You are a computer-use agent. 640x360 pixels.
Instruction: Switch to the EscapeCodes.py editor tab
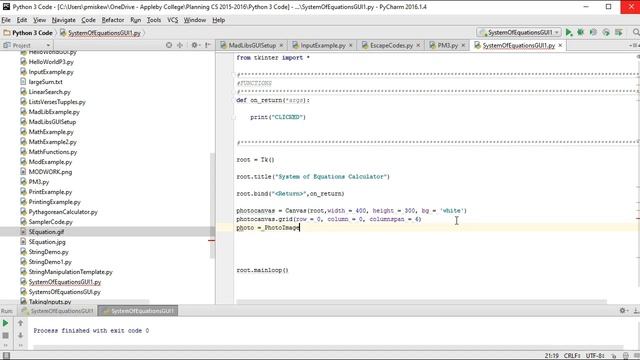391,45
